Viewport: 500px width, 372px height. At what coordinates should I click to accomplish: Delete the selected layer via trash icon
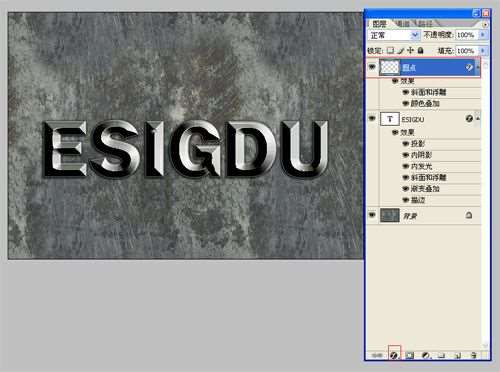click(474, 355)
